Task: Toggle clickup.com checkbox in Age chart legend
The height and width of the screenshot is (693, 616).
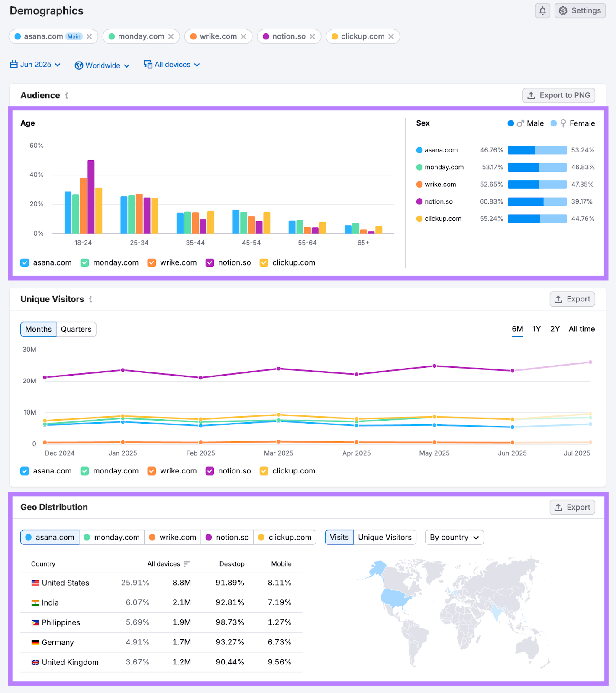Action: (x=264, y=262)
